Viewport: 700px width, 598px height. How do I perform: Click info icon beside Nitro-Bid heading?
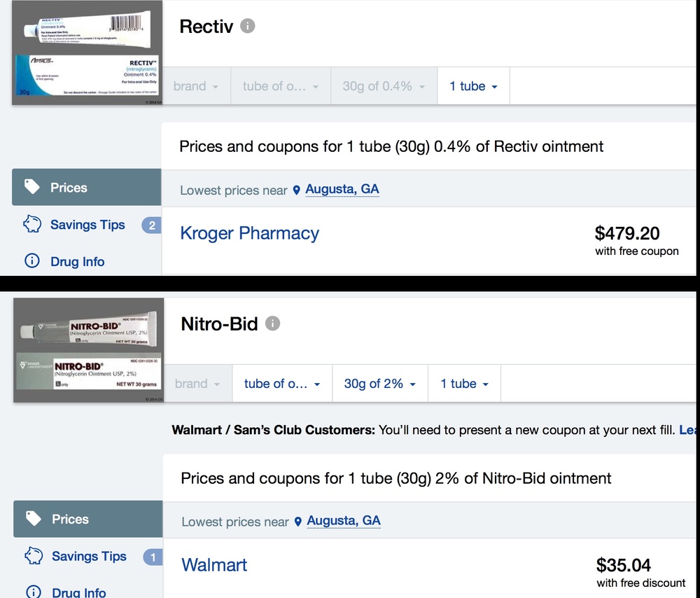pyautogui.click(x=273, y=324)
